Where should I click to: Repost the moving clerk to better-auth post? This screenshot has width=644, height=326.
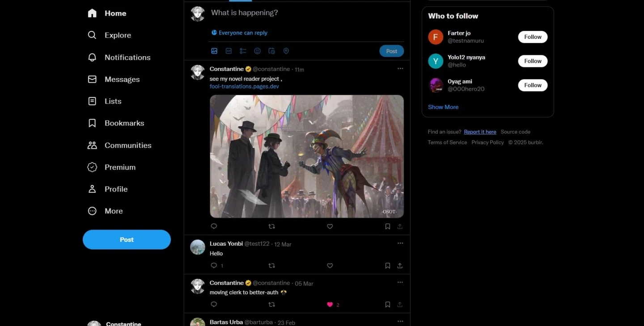(x=271, y=305)
